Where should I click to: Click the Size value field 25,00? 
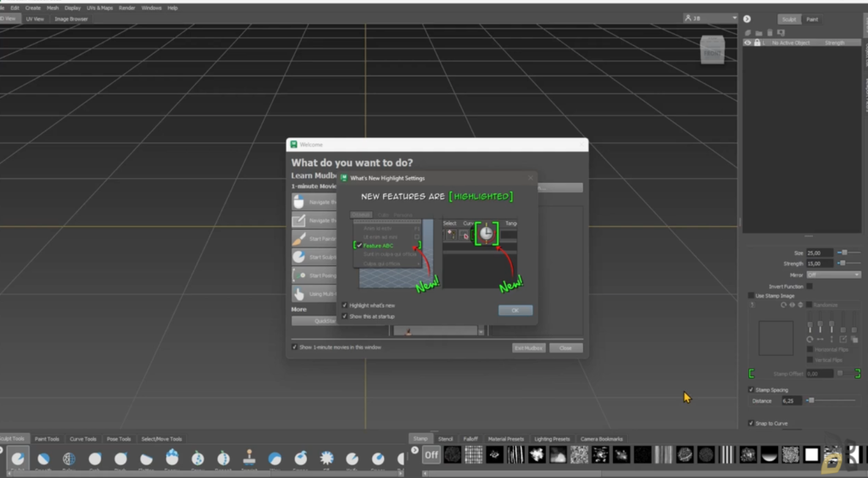820,253
